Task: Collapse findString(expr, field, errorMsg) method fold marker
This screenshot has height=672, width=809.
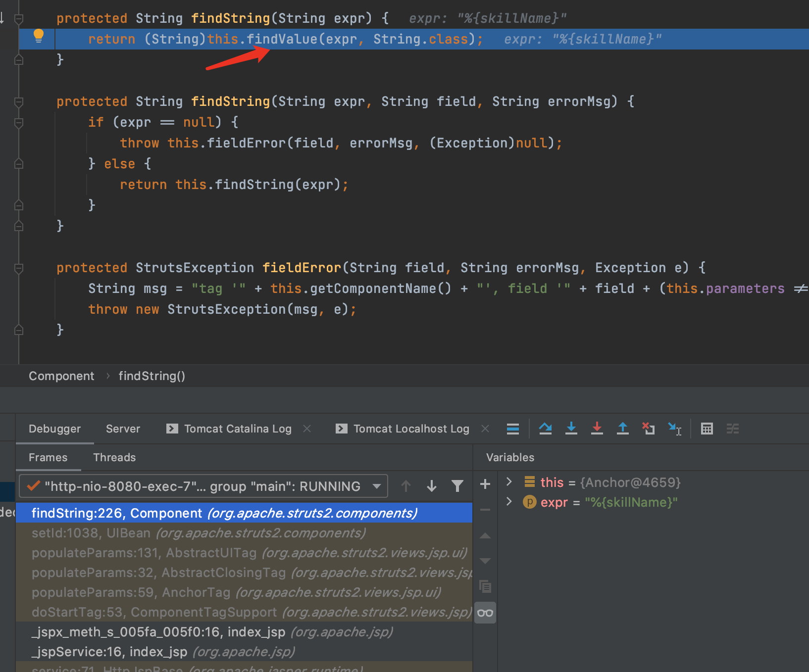Action: pyautogui.click(x=19, y=102)
